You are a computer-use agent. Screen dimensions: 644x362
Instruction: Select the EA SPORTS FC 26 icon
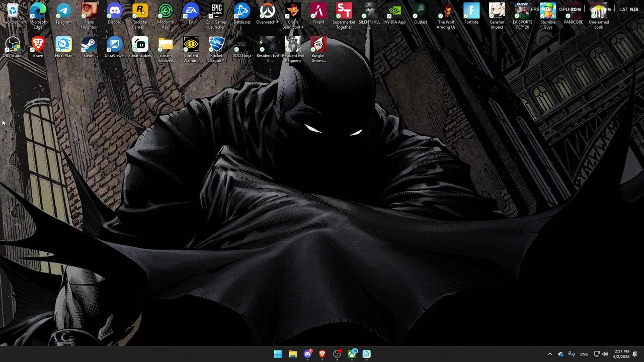pos(522,16)
